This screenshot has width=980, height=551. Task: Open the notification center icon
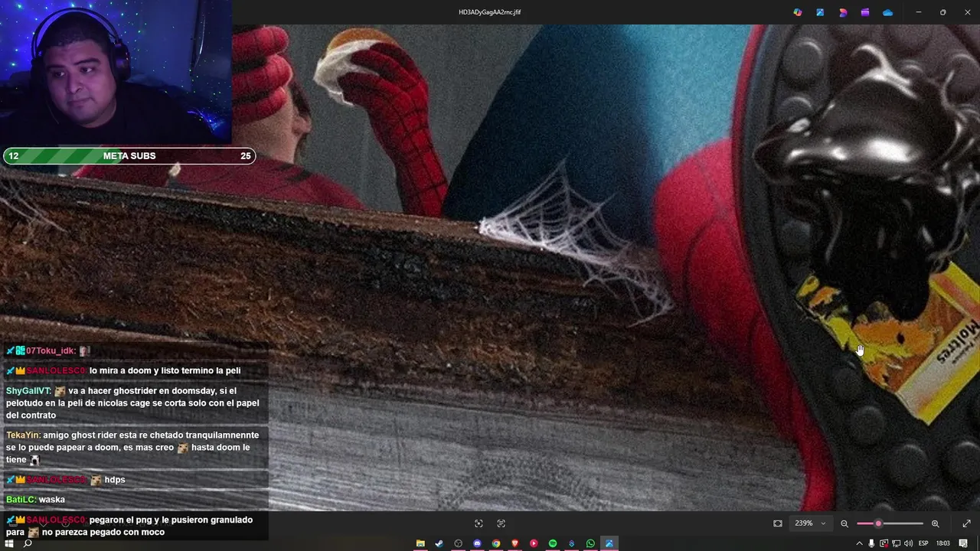click(x=963, y=543)
